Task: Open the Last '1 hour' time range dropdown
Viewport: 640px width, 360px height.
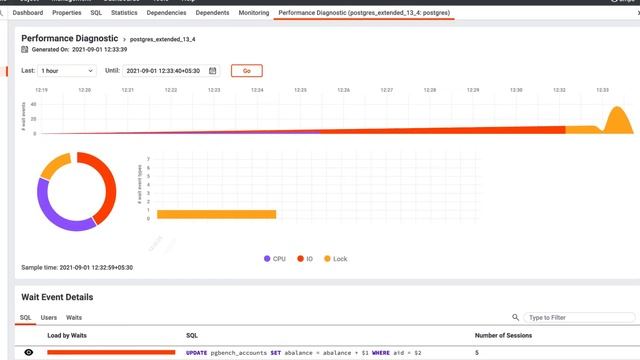Action: coord(67,71)
